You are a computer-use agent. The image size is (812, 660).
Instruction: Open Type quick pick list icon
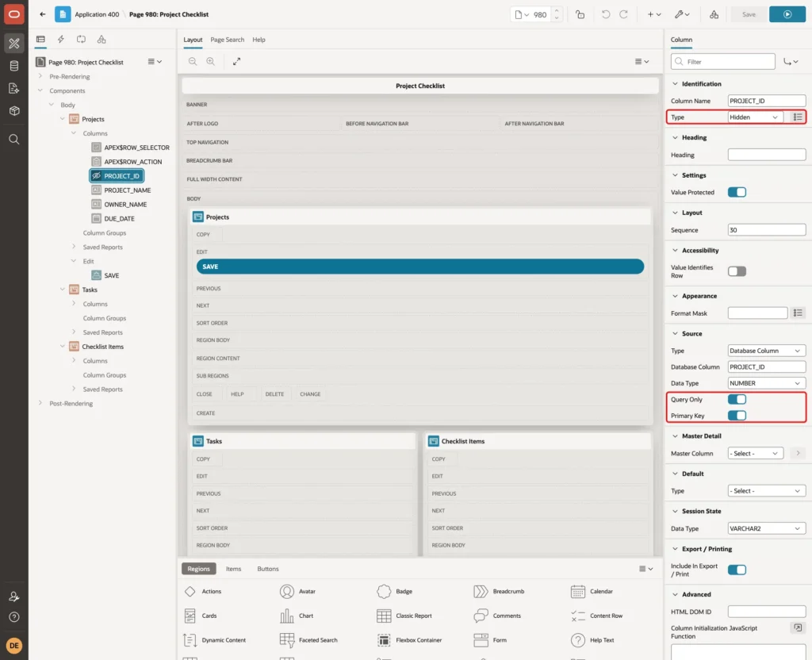798,117
